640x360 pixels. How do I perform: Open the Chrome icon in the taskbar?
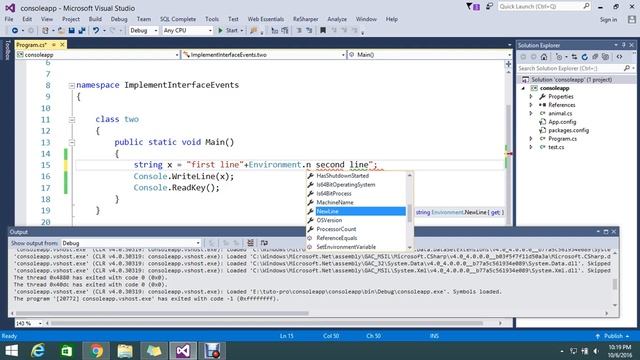[96, 351]
